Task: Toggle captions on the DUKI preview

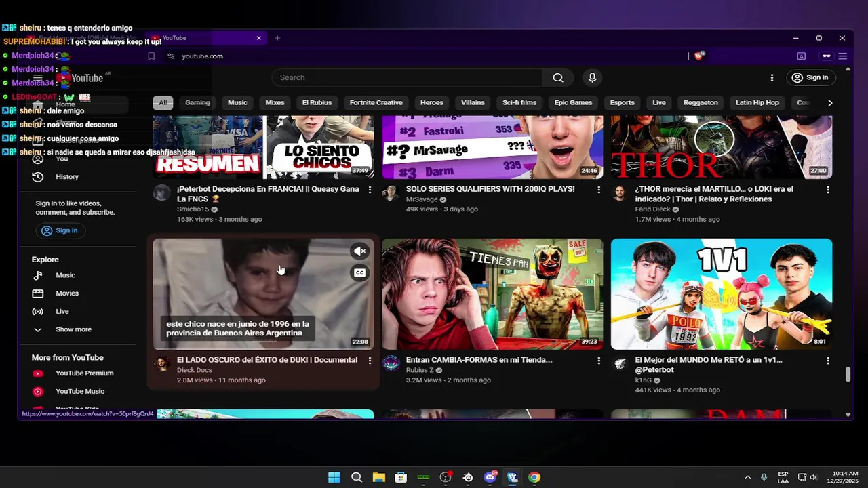Action: (359, 272)
